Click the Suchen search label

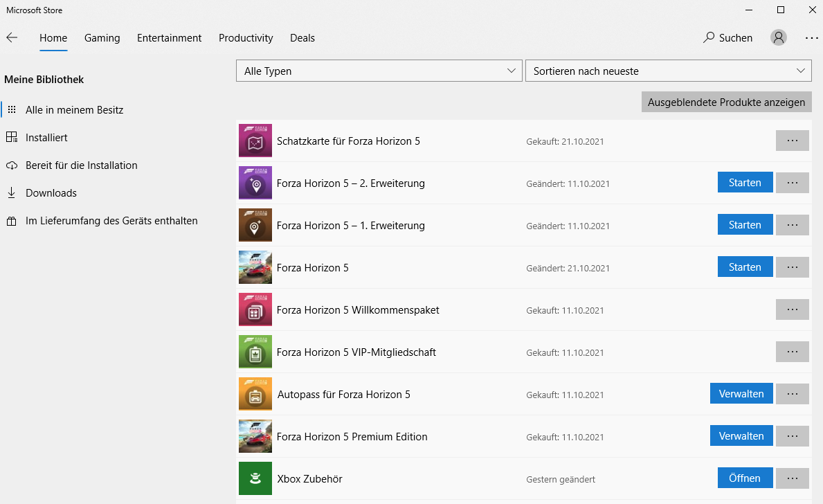click(735, 38)
